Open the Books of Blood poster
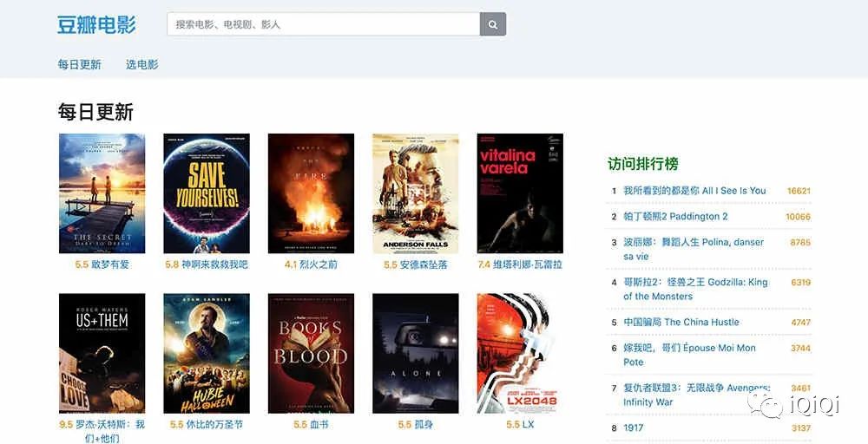868x444 pixels. pos(311,353)
